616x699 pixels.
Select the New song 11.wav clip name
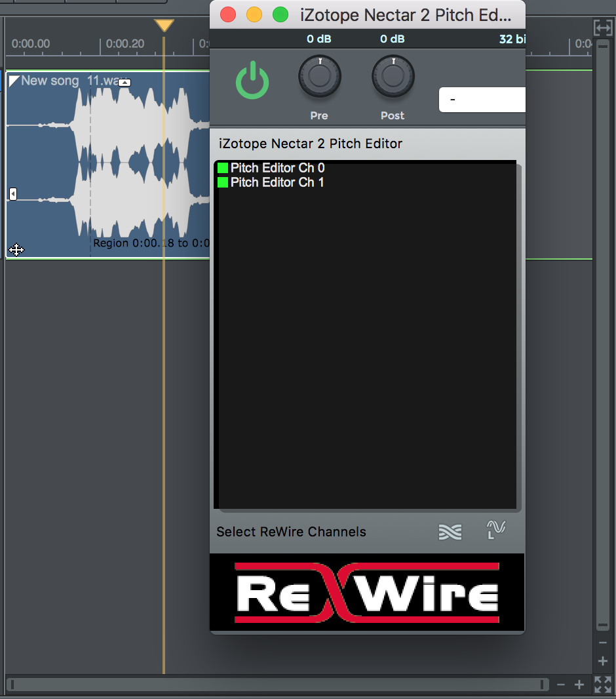click(70, 81)
